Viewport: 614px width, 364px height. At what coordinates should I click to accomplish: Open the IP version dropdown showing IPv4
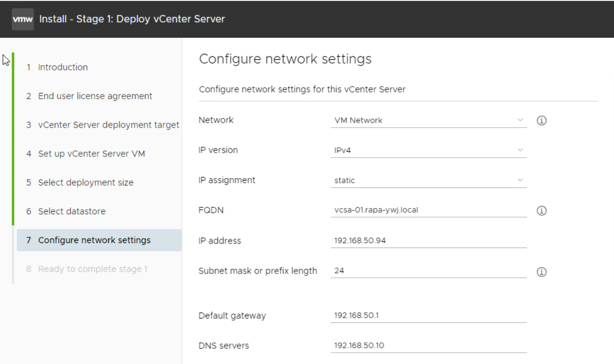click(428, 150)
